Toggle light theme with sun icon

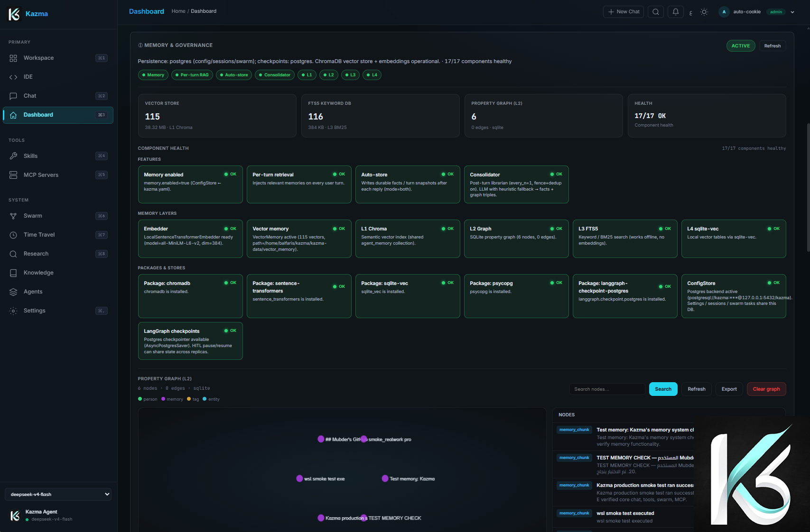(704, 12)
